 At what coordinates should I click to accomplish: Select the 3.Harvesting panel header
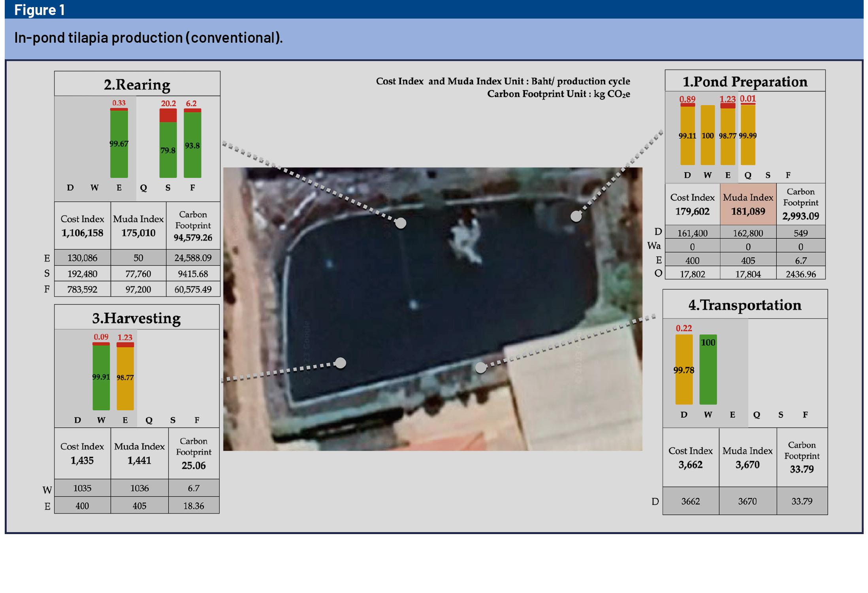(x=137, y=318)
